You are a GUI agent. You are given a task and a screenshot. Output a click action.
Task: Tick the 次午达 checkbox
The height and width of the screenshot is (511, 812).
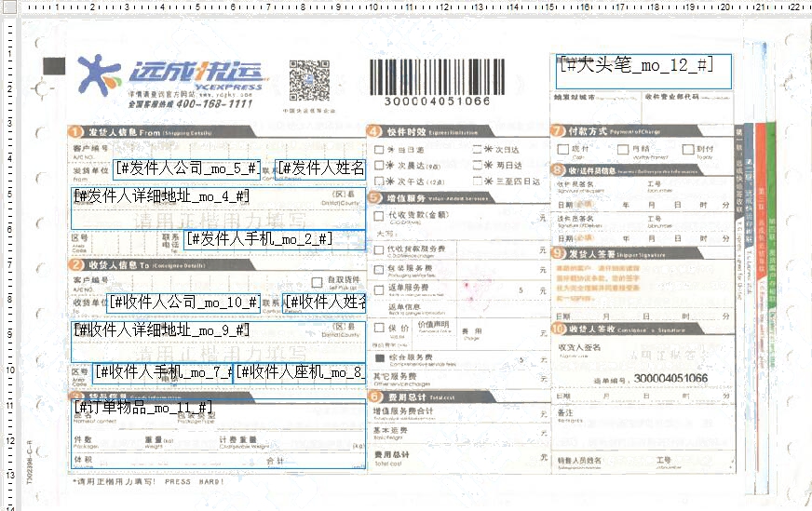[379, 181]
